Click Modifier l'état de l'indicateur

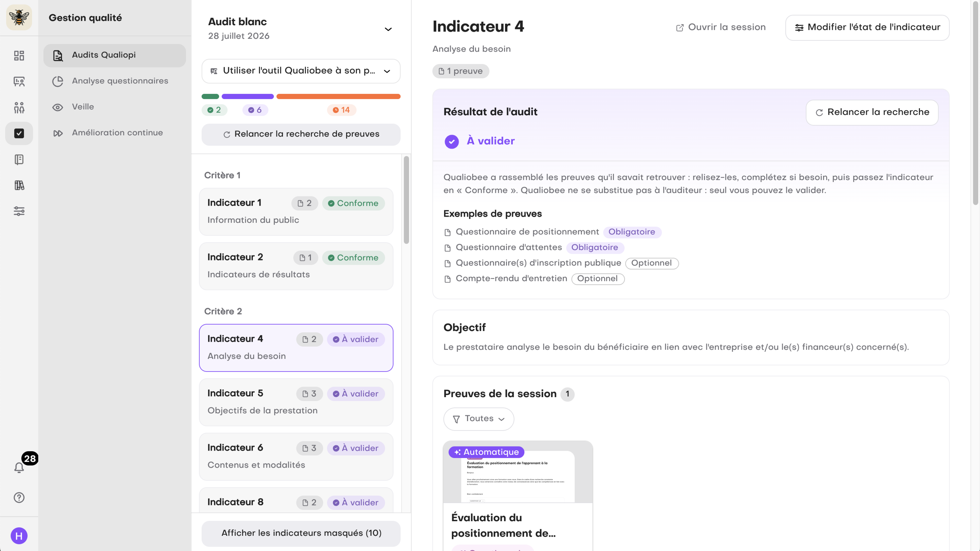tap(867, 27)
